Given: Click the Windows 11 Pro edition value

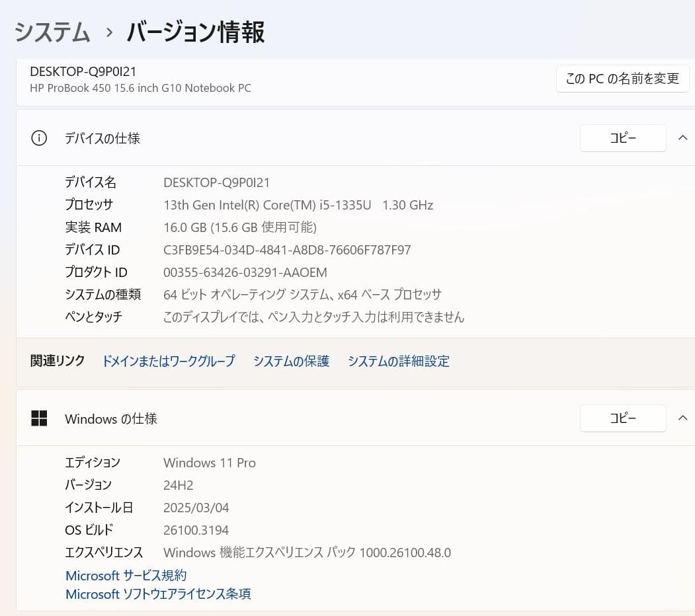Looking at the screenshot, I should [x=209, y=463].
